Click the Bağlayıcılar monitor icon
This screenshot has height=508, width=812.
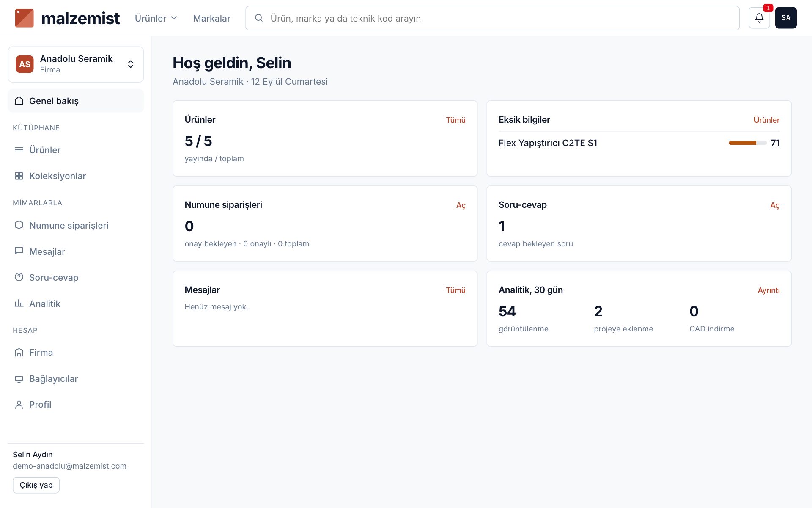pos(19,378)
